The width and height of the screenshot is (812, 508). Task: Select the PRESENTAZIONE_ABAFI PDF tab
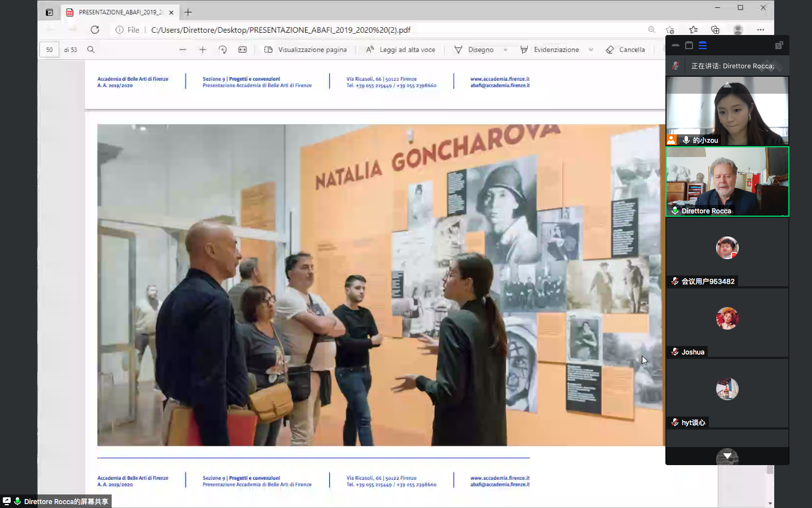(119, 12)
